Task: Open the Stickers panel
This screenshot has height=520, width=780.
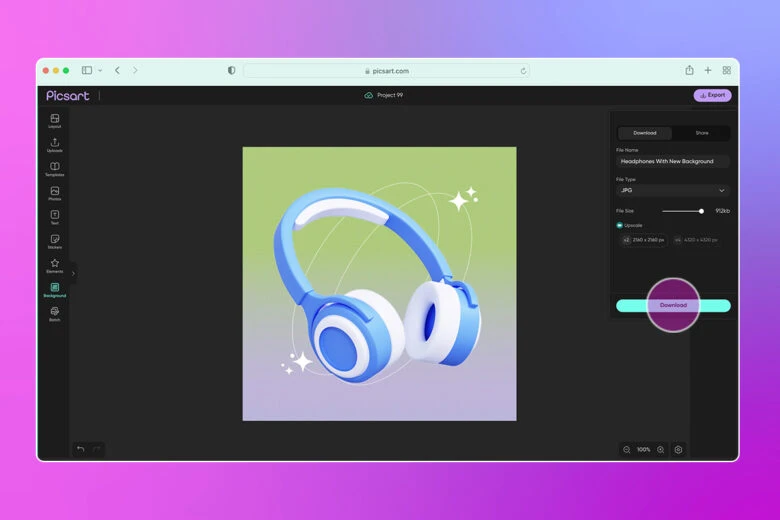Action: coord(55,240)
